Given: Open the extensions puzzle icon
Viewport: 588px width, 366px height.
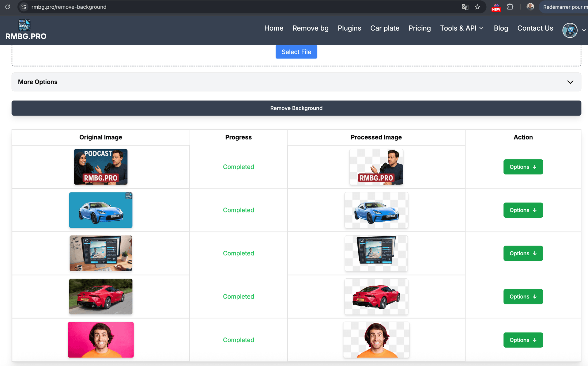Looking at the screenshot, I should click(x=510, y=7).
